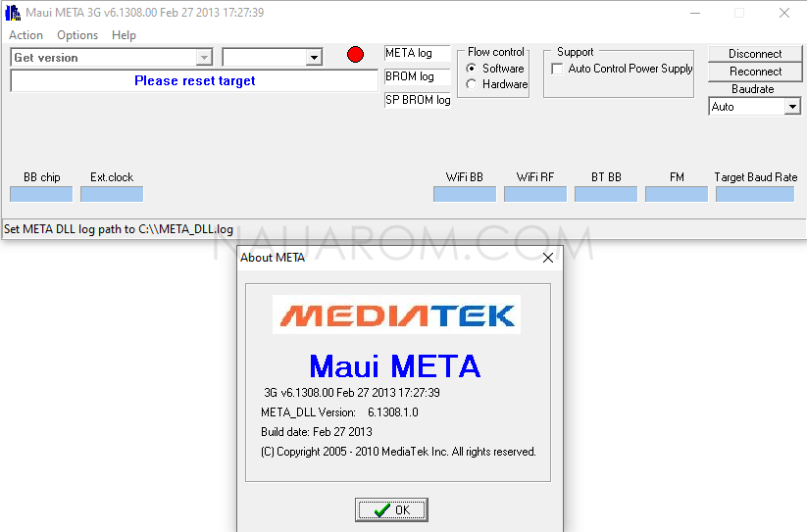Screen dimensions: 807x532
Task: Click the 'Flow control' group label
Action: click(496, 52)
